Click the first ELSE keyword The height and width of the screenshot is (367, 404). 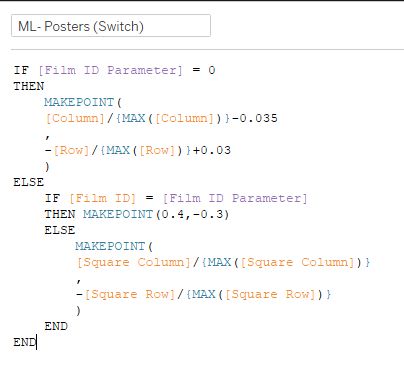tap(29, 182)
